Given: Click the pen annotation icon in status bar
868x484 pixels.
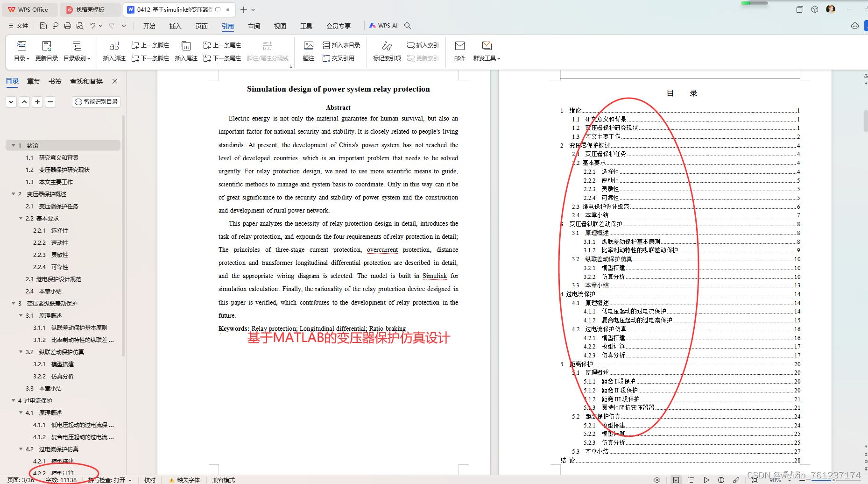Looking at the screenshot, I should [736, 480].
